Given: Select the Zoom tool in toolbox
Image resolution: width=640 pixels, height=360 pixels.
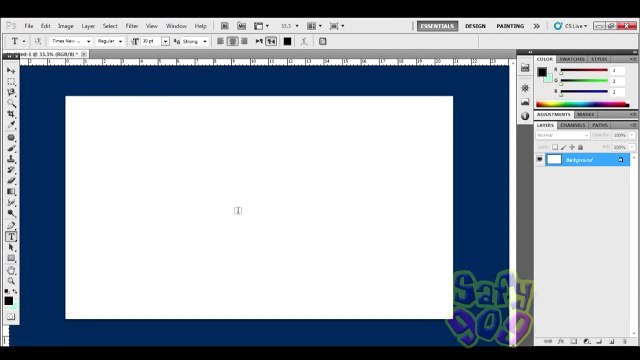Looking at the screenshot, I should pyautogui.click(x=11, y=281).
